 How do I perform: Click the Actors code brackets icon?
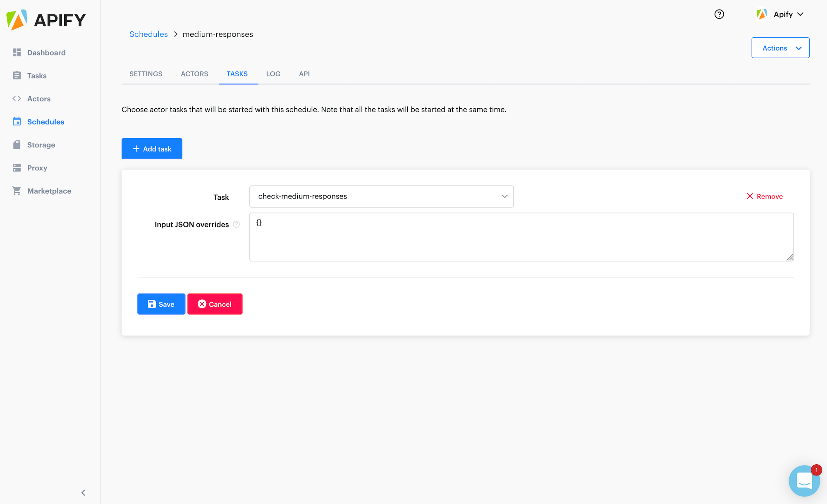[x=17, y=98]
